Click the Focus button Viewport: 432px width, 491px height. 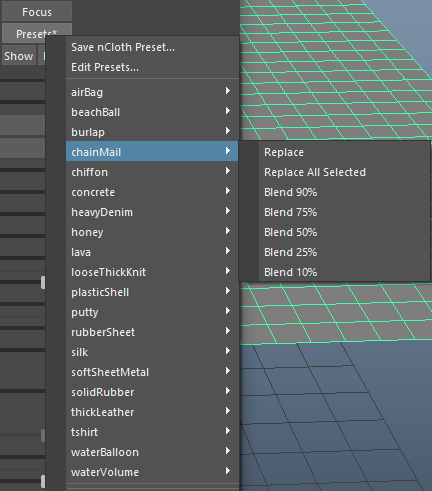click(x=37, y=12)
